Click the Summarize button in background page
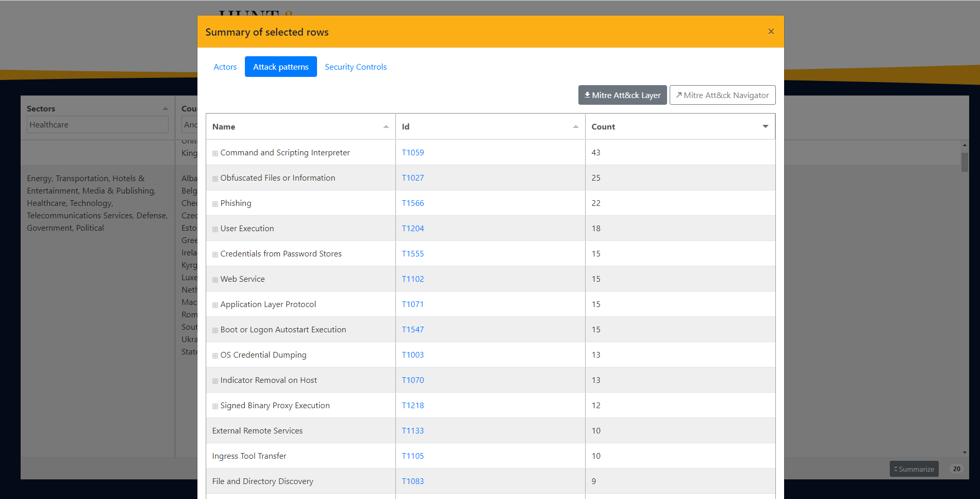 point(914,469)
